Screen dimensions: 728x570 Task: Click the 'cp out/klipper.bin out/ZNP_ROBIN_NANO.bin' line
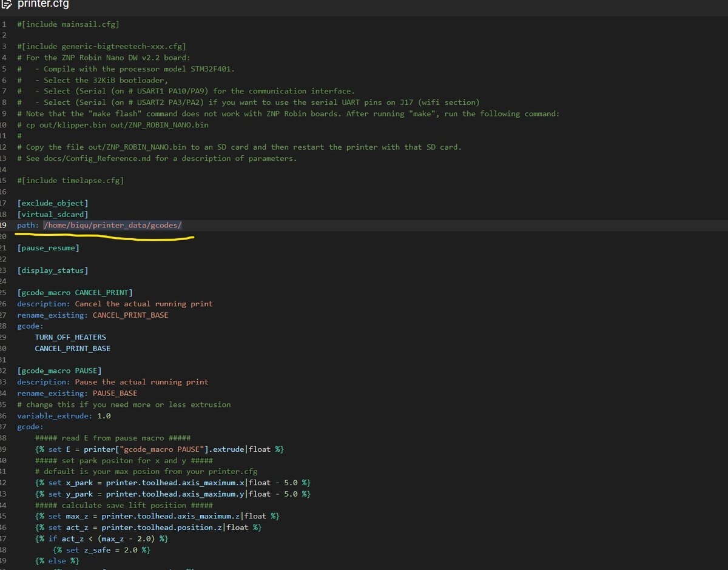tap(112, 125)
